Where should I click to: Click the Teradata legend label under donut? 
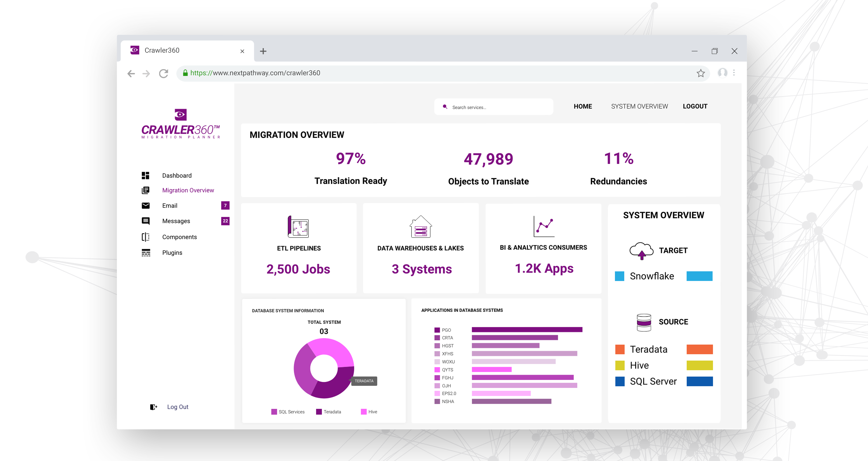332,412
